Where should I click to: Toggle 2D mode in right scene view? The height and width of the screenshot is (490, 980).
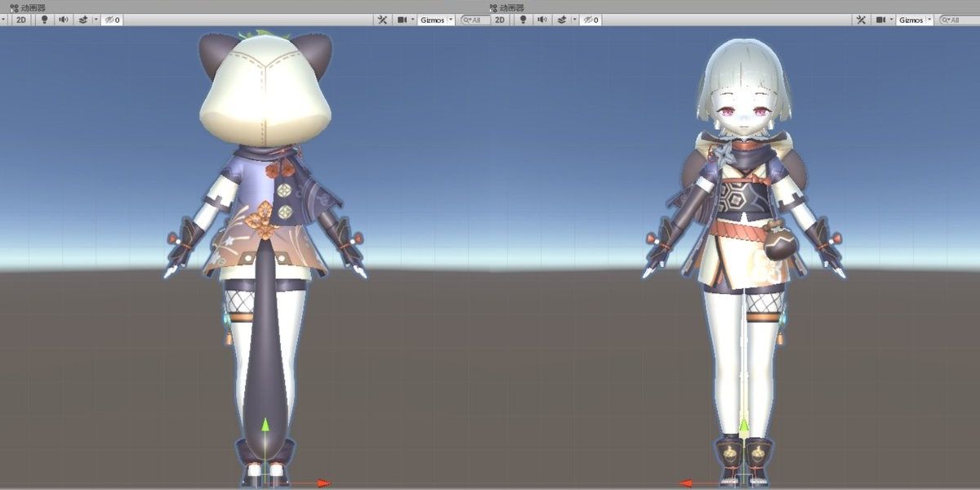click(x=500, y=20)
